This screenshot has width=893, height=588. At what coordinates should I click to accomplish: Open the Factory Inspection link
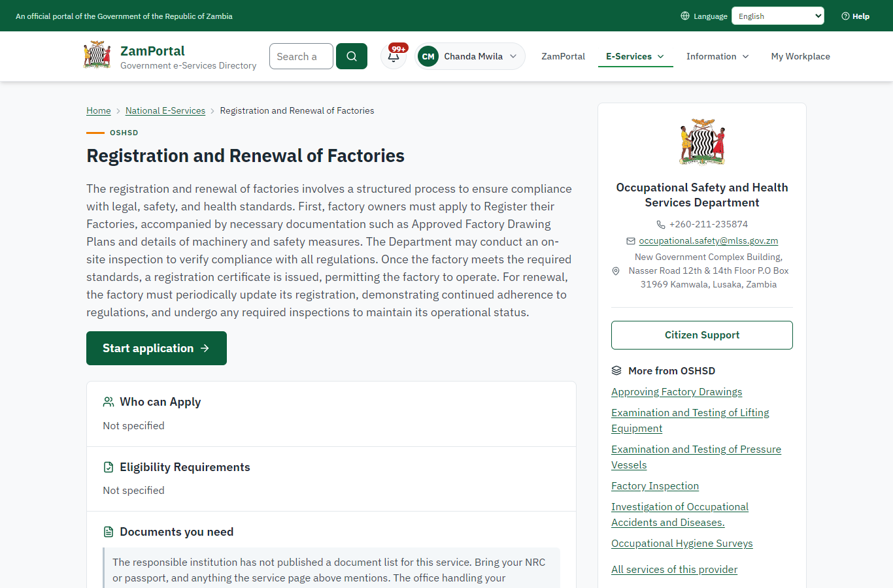(655, 486)
